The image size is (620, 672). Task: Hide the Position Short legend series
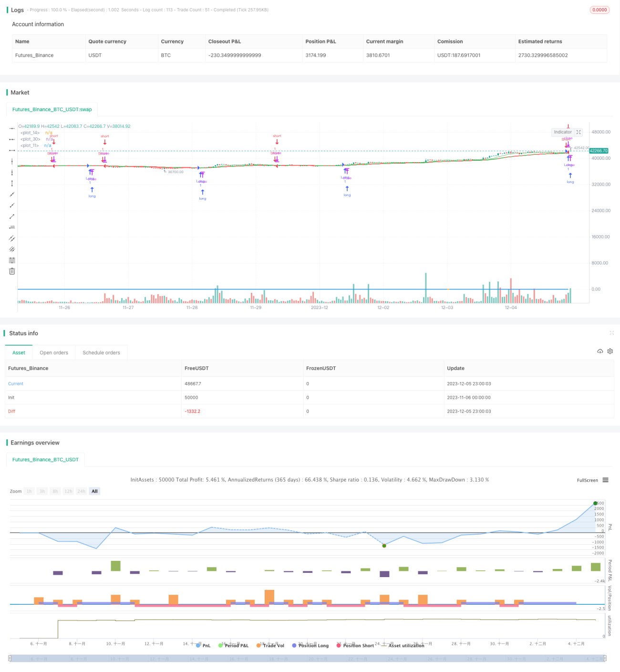pyautogui.click(x=355, y=645)
